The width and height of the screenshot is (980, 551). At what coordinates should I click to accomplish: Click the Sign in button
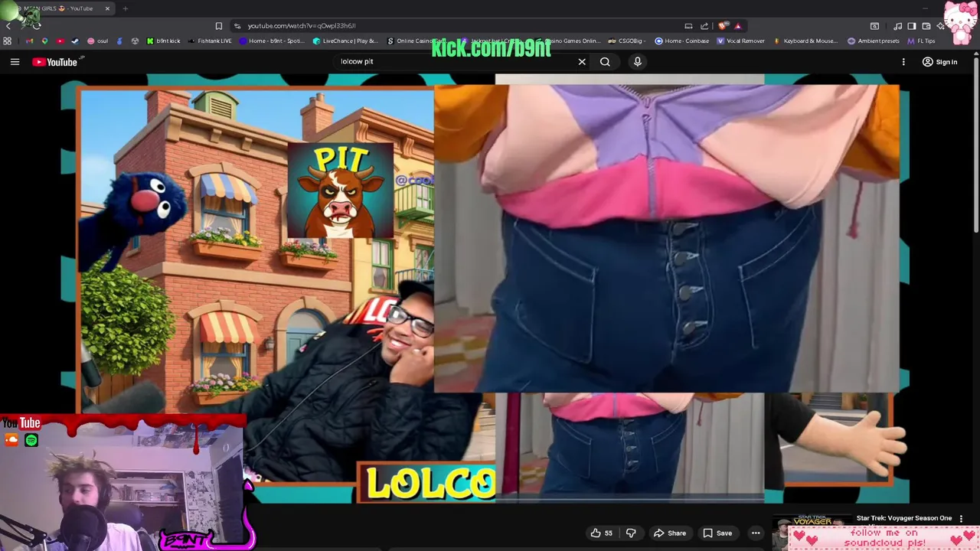pos(939,62)
